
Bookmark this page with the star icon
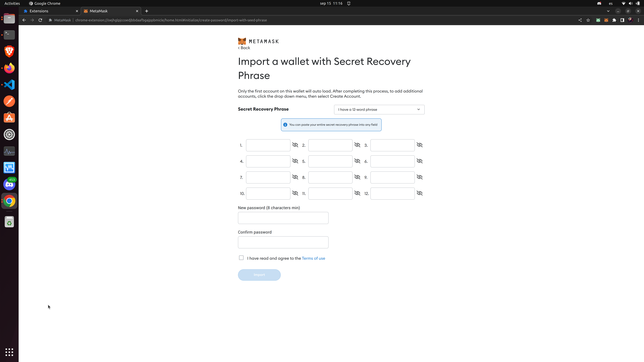588,20
